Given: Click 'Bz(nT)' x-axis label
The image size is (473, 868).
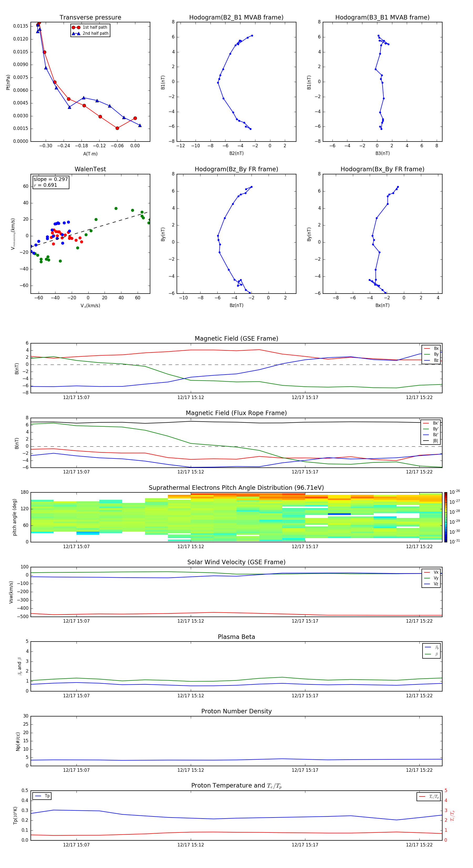Looking at the screenshot, I should click(x=236, y=306).
